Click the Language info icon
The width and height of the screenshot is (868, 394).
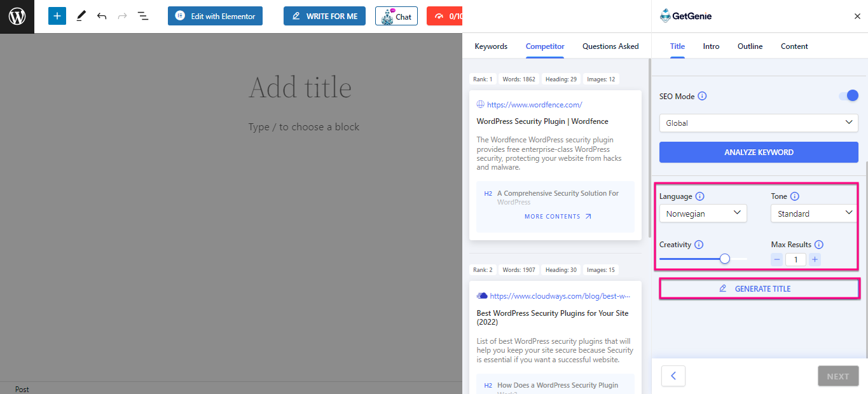pos(700,197)
